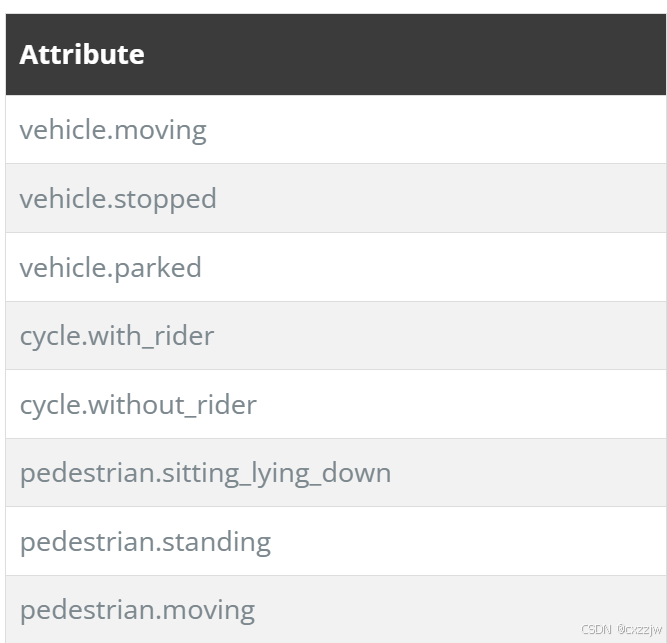Click the cycle.without_rider label
The width and height of the screenshot is (667, 643).
coord(138,405)
